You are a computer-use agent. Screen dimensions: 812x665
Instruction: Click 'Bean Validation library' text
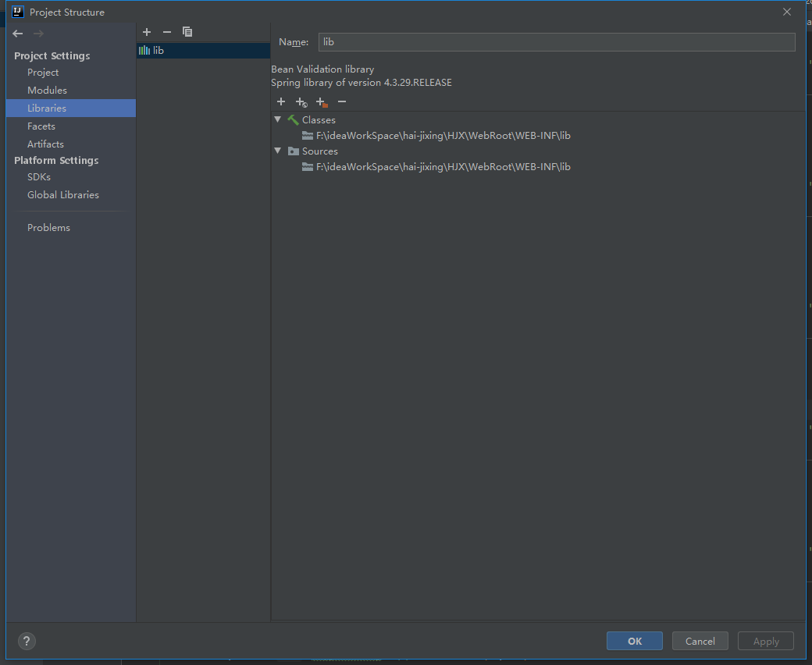click(322, 69)
